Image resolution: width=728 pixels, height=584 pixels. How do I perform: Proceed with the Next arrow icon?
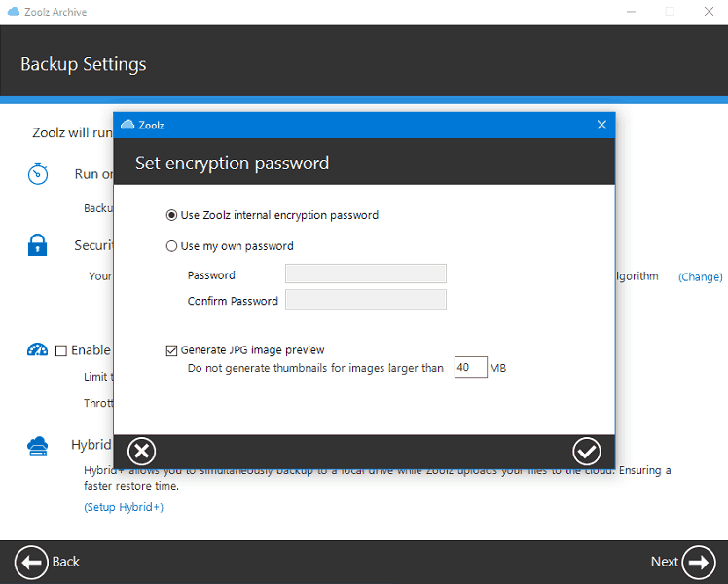pyautogui.click(x=699, y=563)
